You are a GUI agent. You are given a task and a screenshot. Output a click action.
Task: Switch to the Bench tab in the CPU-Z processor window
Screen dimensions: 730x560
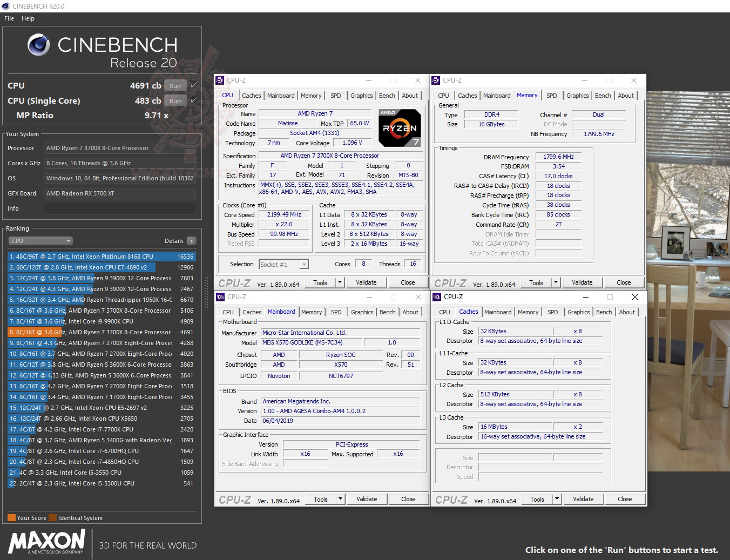pos(387,96)
